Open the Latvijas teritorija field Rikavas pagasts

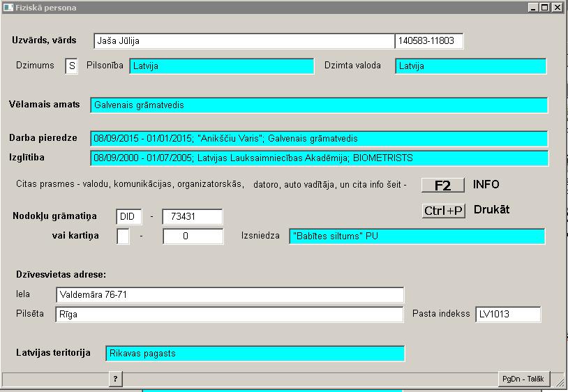[255, 354]
